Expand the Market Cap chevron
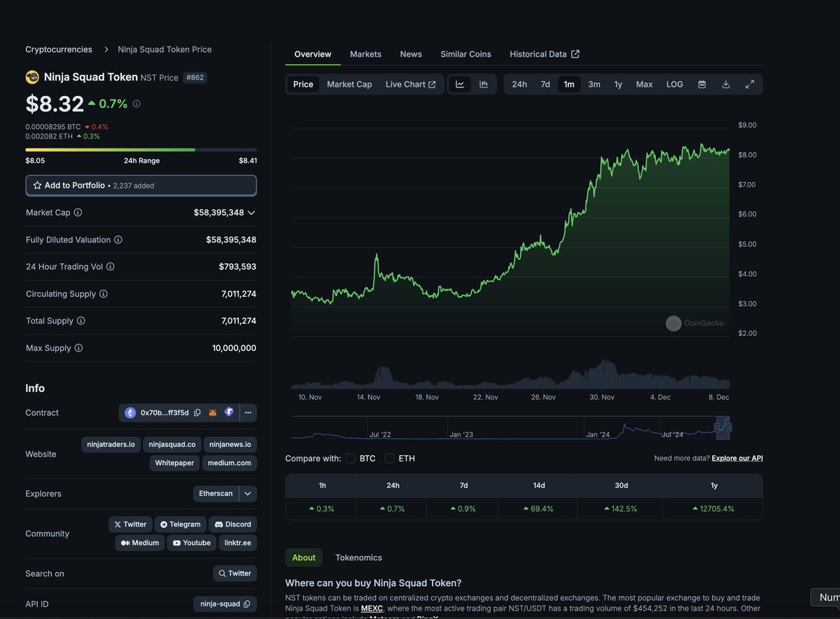840x619 pixels. click(251, 212)
